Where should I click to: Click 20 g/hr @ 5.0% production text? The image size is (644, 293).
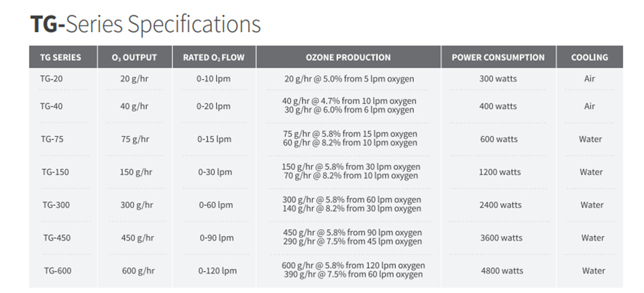pyautogui.click(x=349, y=79)
